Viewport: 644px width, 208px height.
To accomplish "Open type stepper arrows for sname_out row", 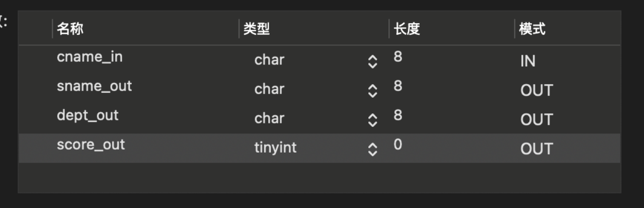I will (372, 90).
